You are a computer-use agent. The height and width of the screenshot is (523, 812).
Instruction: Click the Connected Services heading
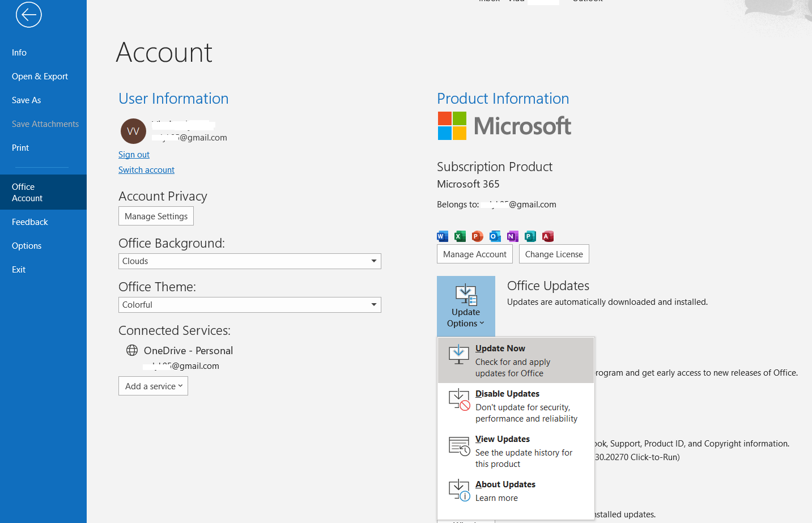[175, 330]
